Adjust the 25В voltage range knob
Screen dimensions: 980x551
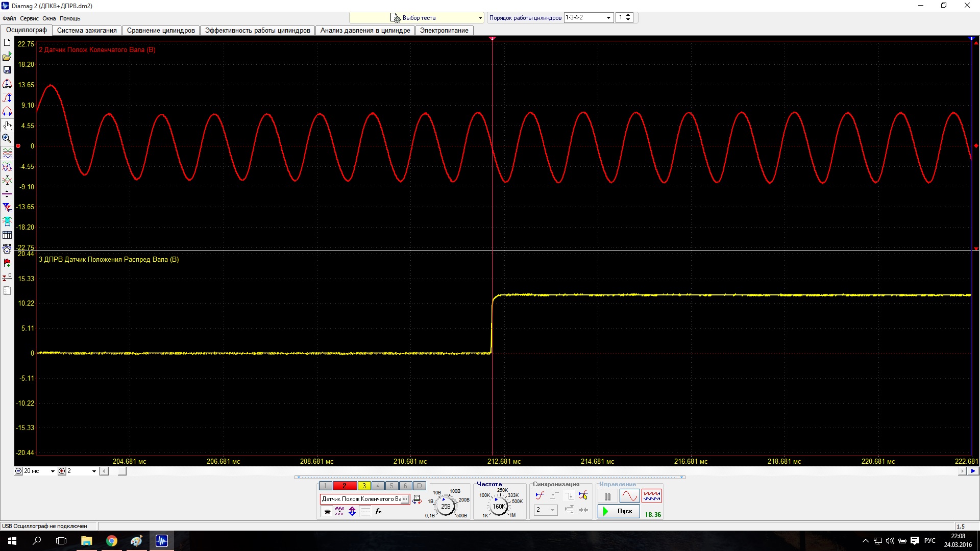[446, 506]
